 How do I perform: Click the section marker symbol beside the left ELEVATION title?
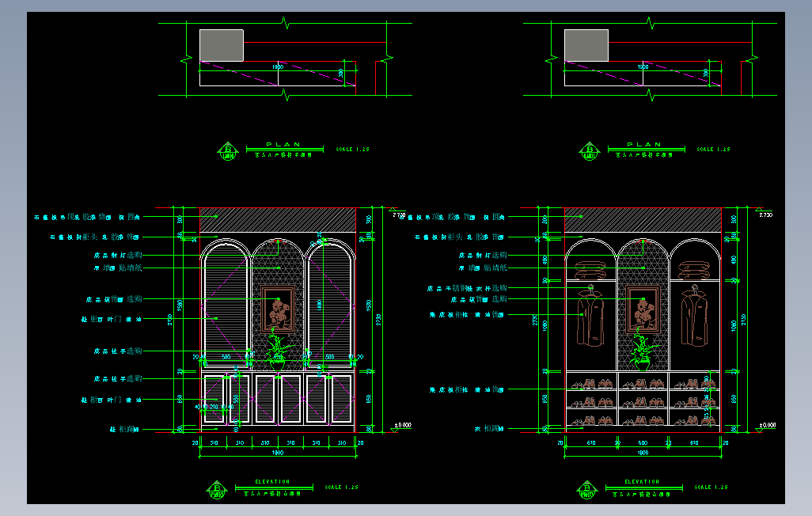pyautogui.click(x=217, y=490)
